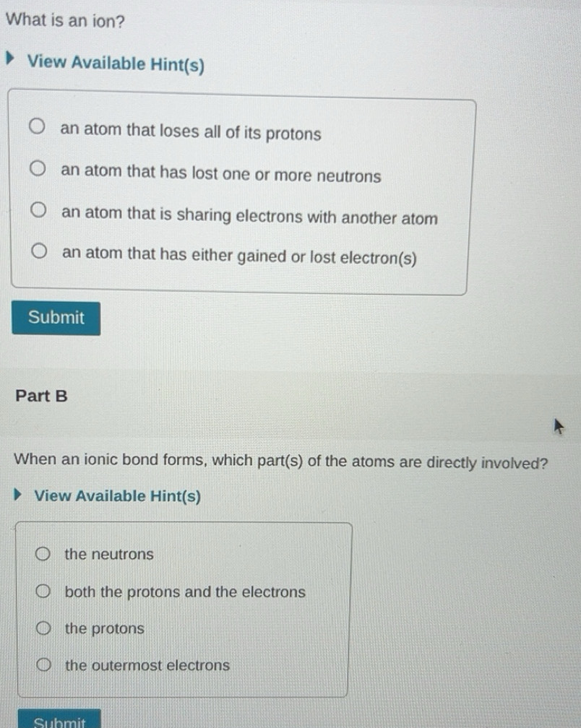Screen dimensions: 581x728
Task: Choose 'the outermost electrons' option
Action: (x=43, y=664)
